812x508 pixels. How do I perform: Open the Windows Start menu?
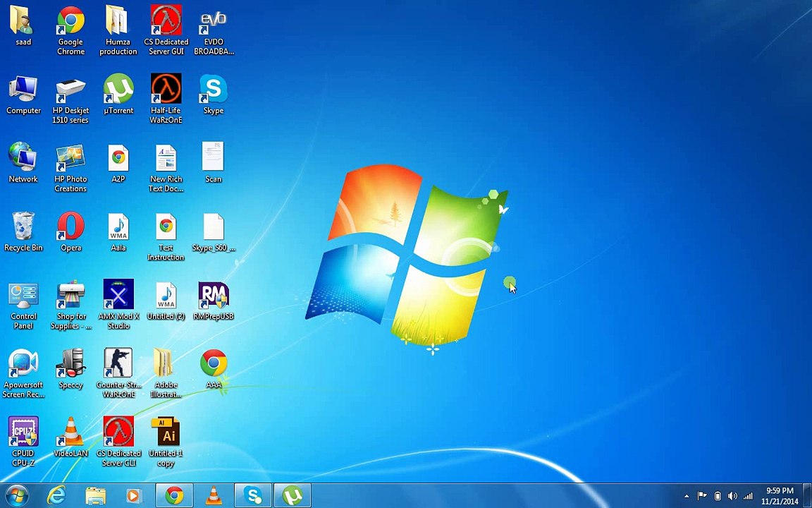17,495
